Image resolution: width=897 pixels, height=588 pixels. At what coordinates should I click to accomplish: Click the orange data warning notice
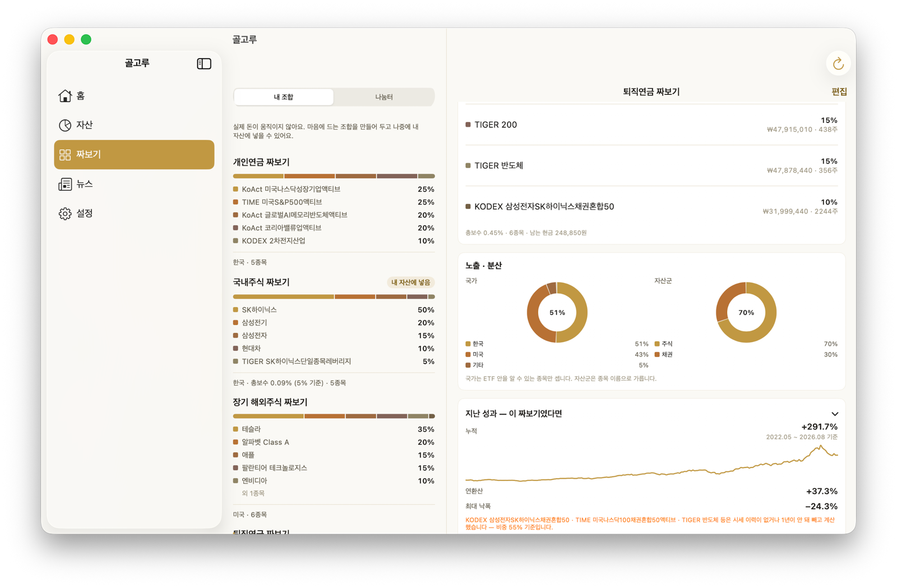pos(650,524)
